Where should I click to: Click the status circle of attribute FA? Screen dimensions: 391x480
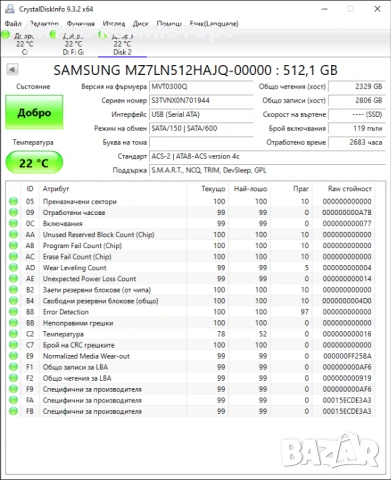coord(13,400)
